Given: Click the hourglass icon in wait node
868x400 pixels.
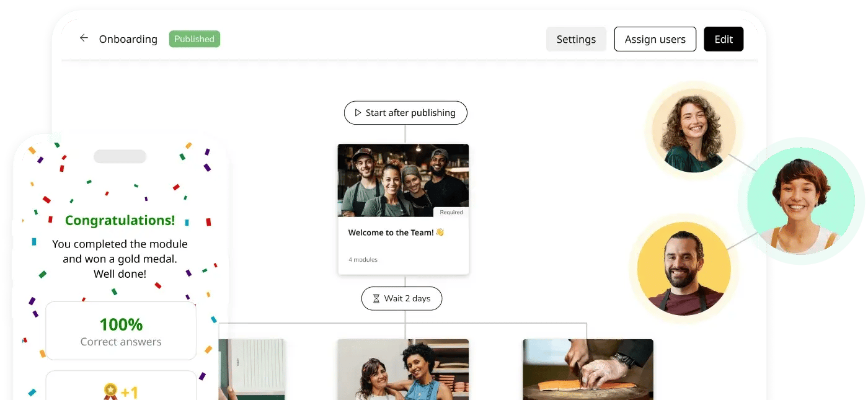Looking at the screenshot, I should [376, 299].
